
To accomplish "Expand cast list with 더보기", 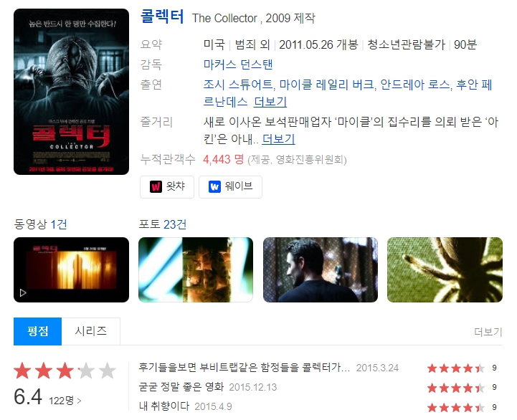I will [x=270, y=102].
